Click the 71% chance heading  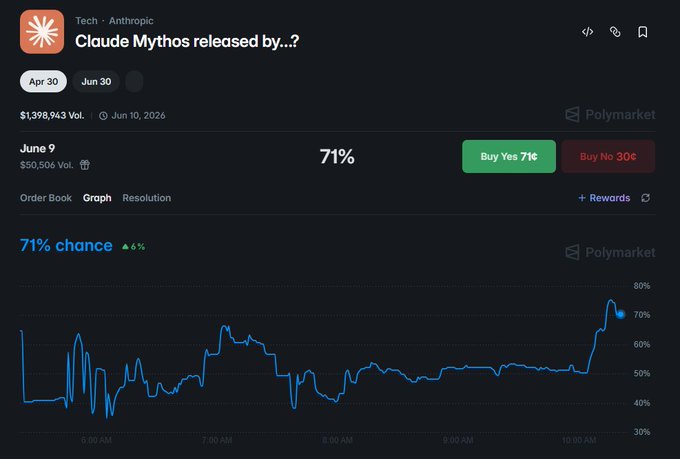click(66, 246)
